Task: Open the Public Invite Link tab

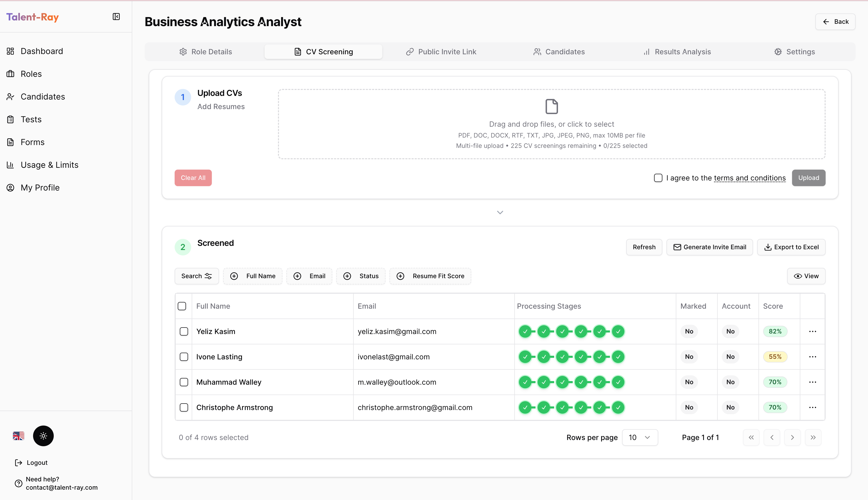Action: pos(440,51)
